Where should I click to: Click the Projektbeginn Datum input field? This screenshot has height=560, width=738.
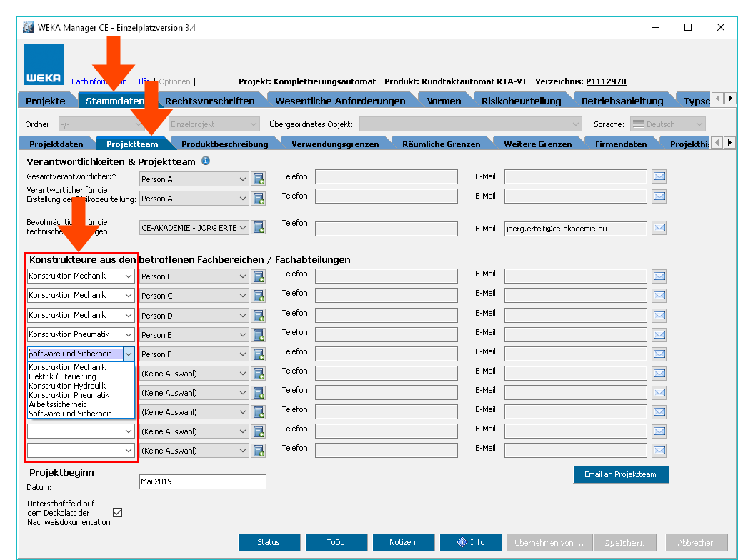click(202, 481)
